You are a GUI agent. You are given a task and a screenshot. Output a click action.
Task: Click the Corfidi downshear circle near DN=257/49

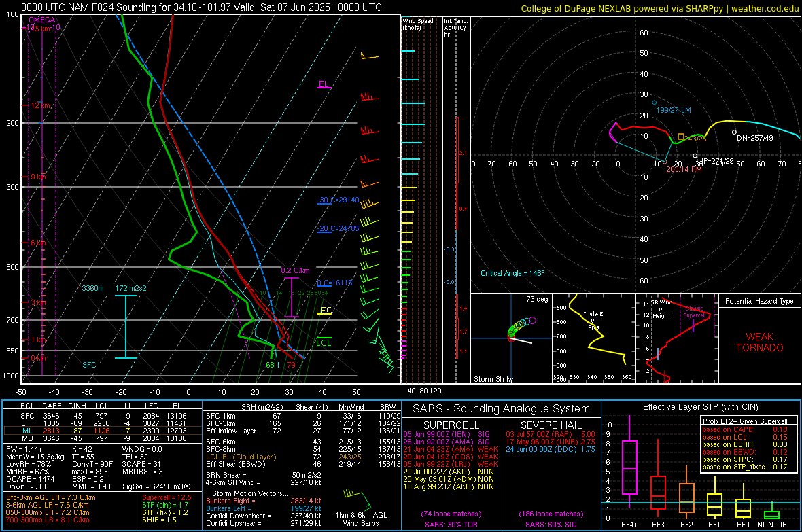coord(734,132)
